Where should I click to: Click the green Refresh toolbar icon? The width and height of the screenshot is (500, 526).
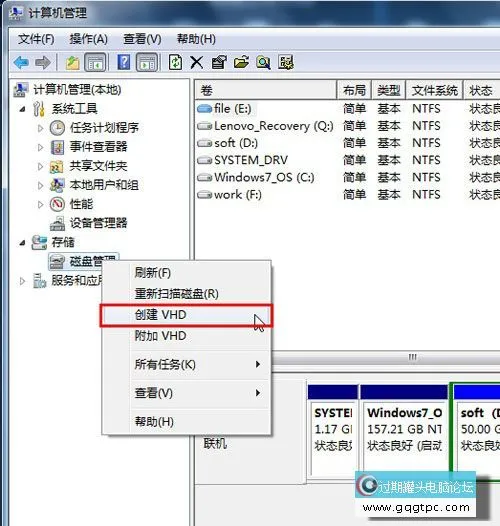pos(175,62)
